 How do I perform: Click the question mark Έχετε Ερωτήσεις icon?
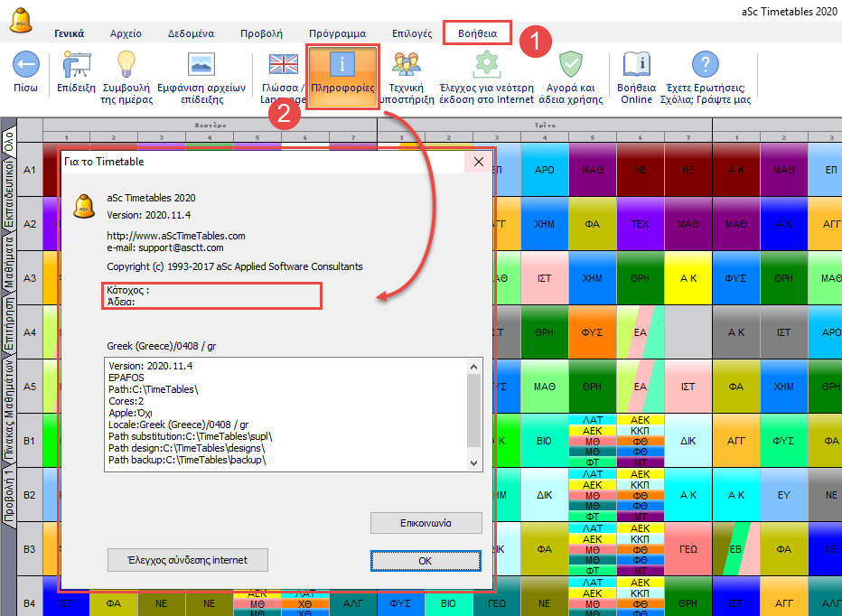click(705, 65)
